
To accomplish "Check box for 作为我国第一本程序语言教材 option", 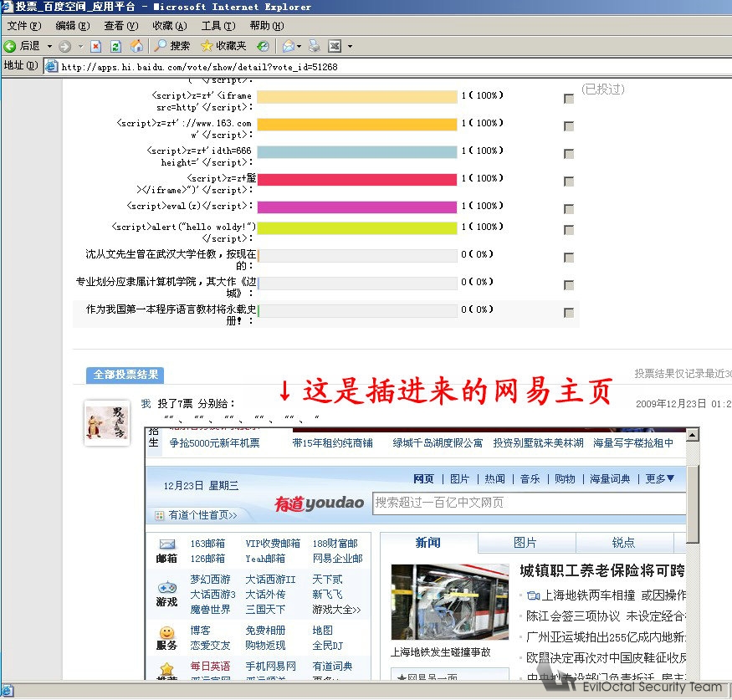I will pyautogui.click(x=569, y=312).
